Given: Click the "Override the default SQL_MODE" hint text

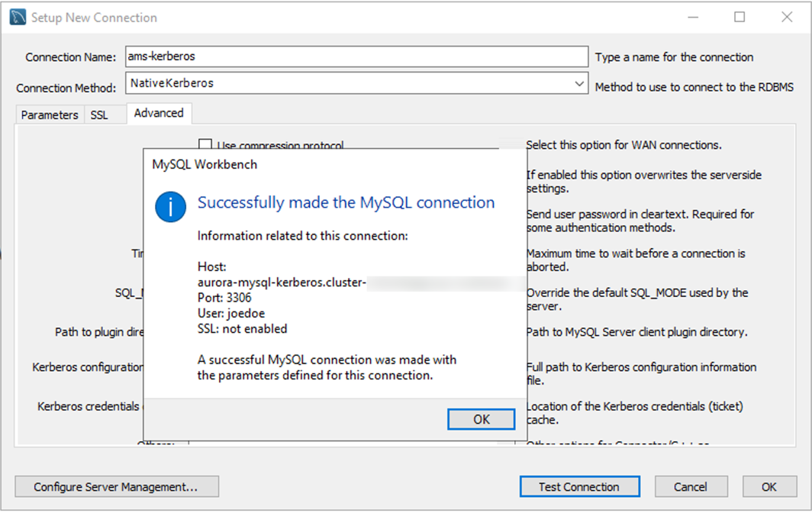Looking at the screenshot, I should [x=637, y=299].
